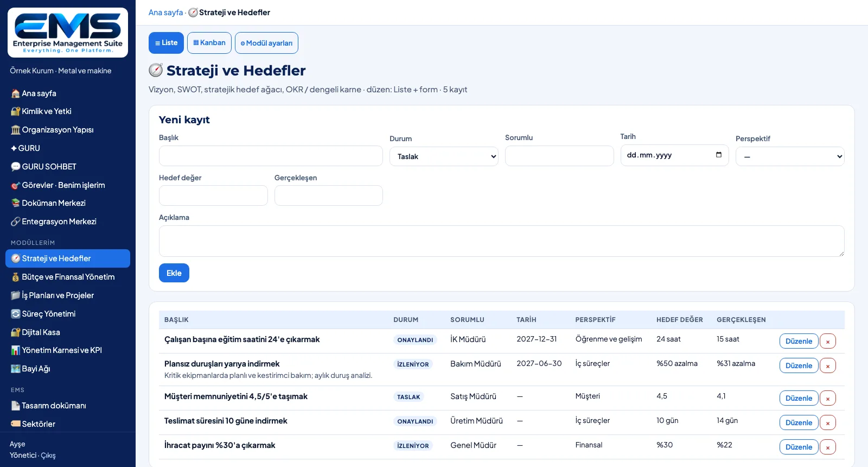The height and width of the screenshot is (467, 868).
Task: Click the link icon beside Entegrasyon Merkezi
Action: point(16,222)
